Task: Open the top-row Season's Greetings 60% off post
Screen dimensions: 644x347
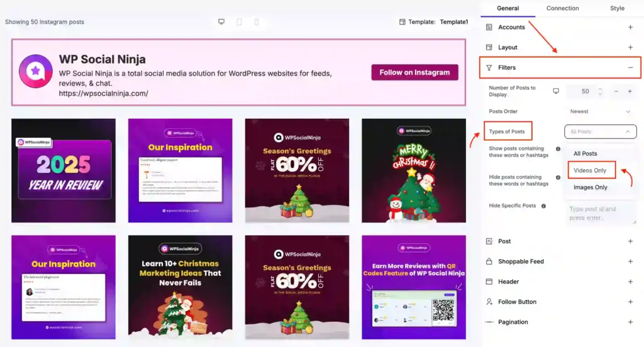Action: pos(297,171)
